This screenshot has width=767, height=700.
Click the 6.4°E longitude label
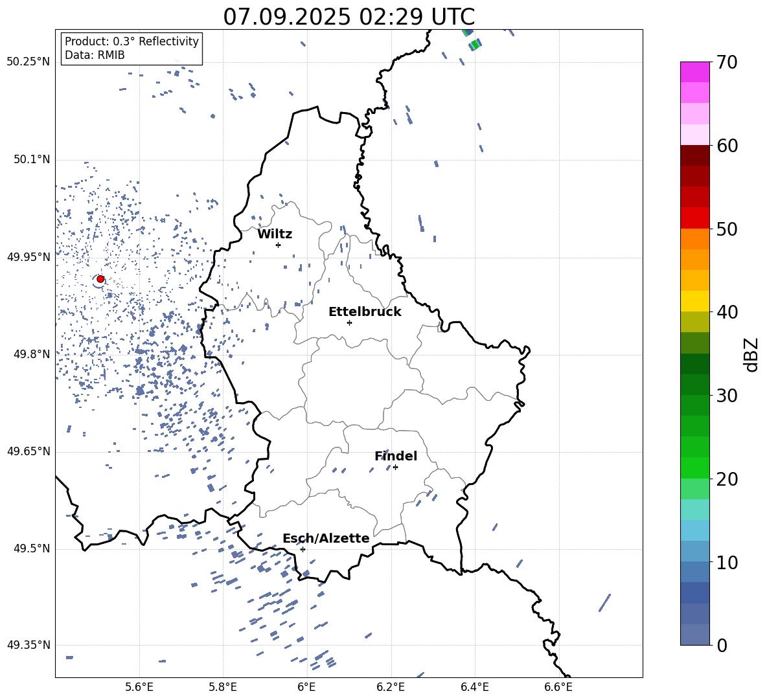click(474, 687)
